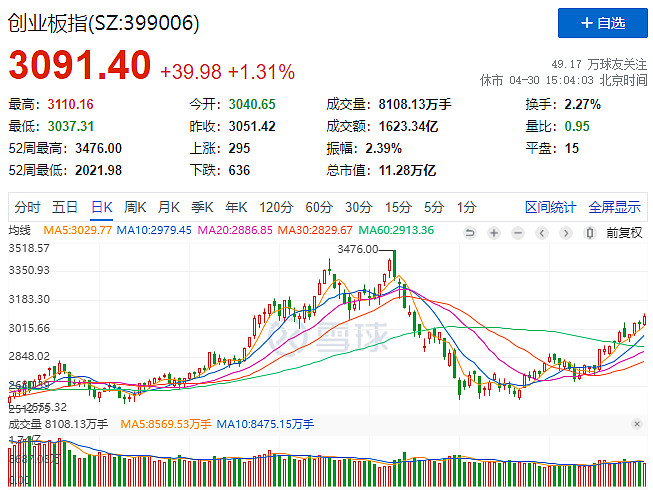Click the MA60:2913.36 moving average label

tap(396, 230)
